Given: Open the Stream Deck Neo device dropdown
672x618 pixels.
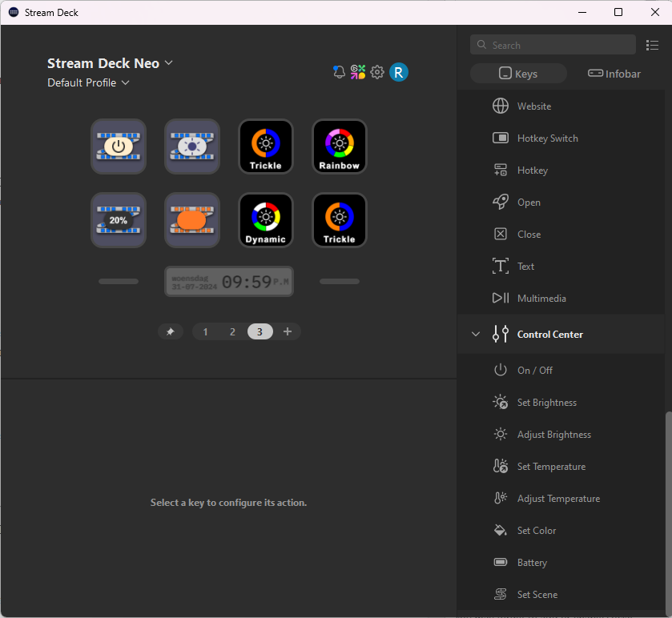Looking at the screenshot, I should click(110, 63).
